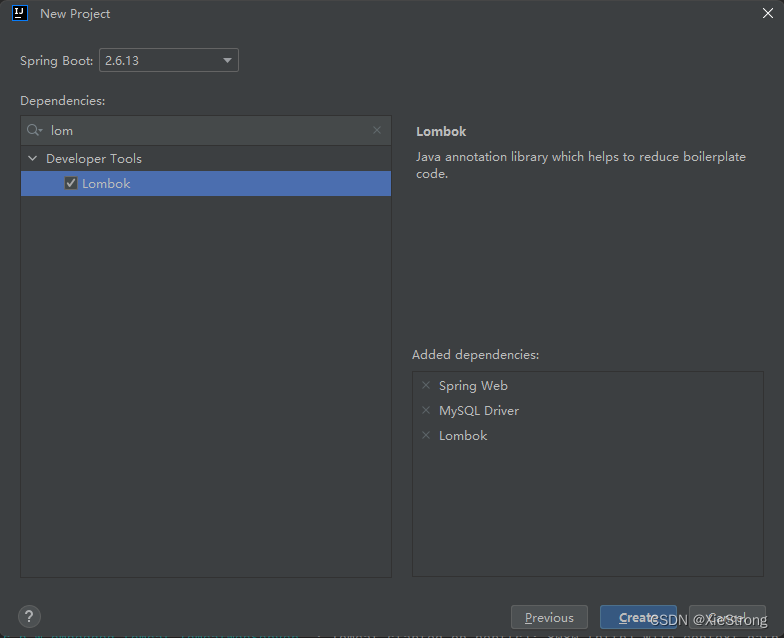Open the help question mark button
Viewport: 784px width, 638px height.
click(30, 616)
